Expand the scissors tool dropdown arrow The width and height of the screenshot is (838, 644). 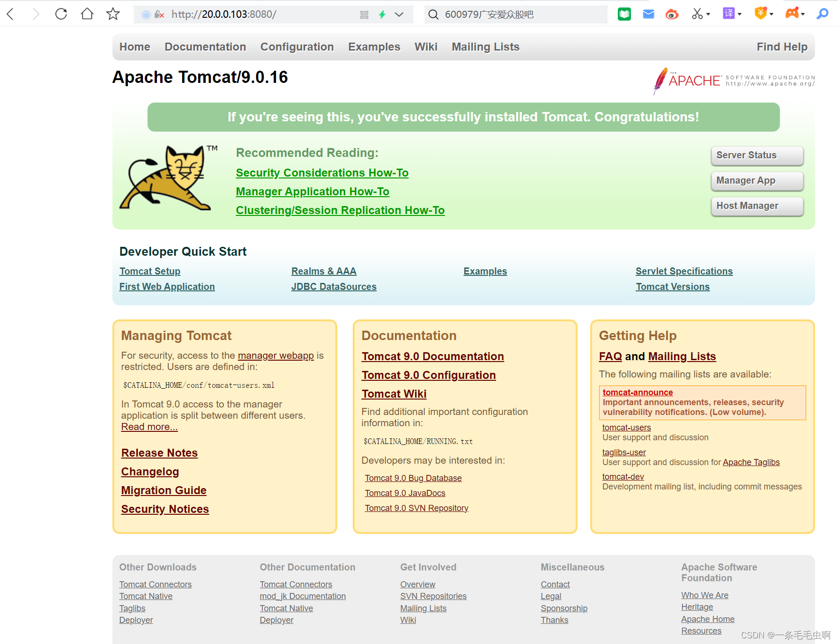[x=708, y=15]
